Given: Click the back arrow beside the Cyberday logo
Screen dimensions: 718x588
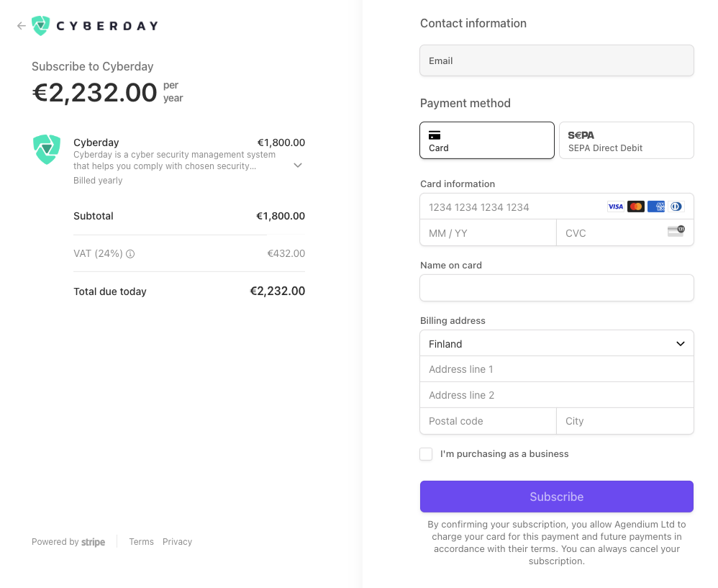Looking at the screenshot, I should 21,26.
